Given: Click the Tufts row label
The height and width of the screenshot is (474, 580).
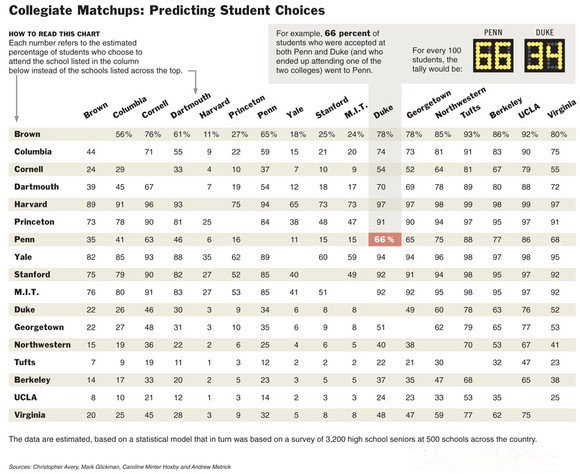Looking at the screenshot, I should [25, 362].
